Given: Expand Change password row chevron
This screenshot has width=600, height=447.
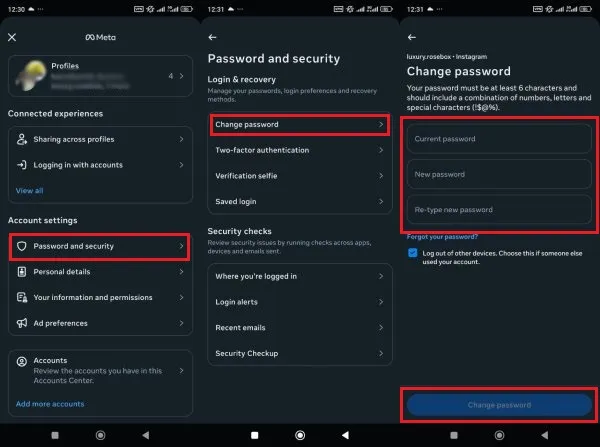Looking at the screenshot, I should pos(381,124).
